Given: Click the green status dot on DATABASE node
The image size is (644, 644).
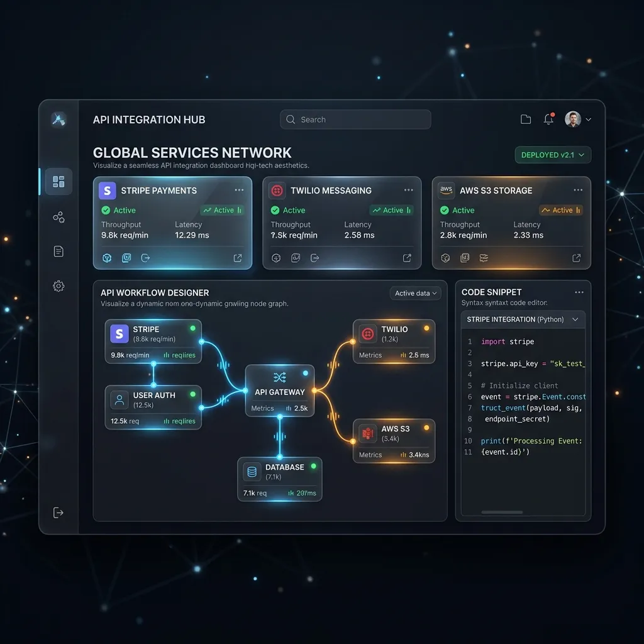Looking at the screenshot, I should pyautogui.click(x=313, y=466).
